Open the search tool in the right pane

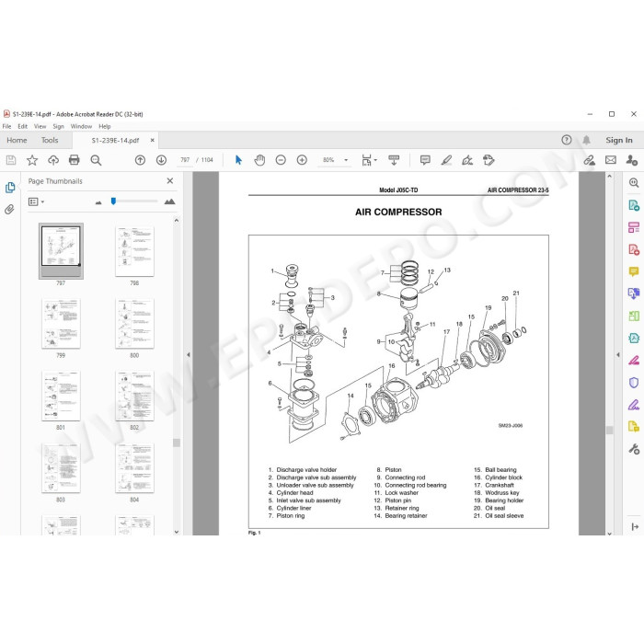pos(634,183)
